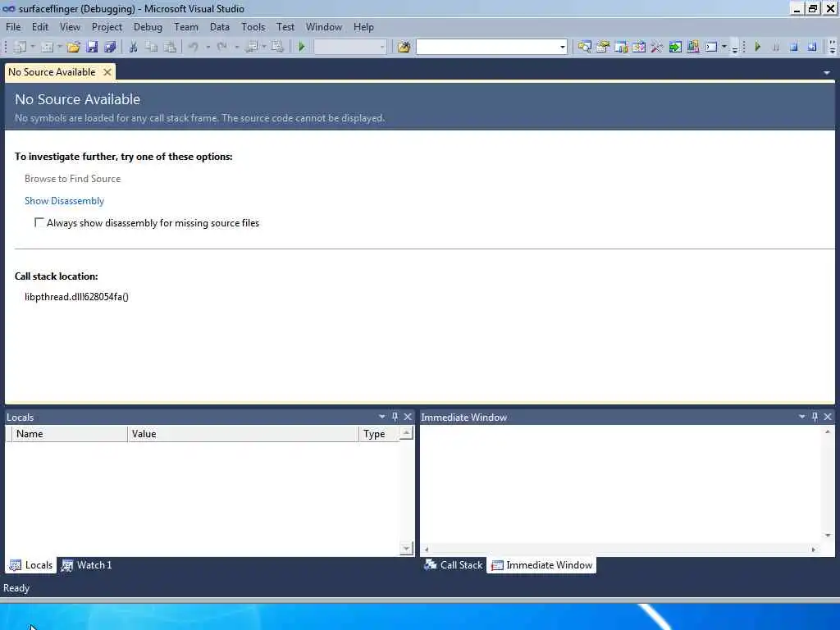Screen dimensions: 840x630
Task: Open the Find combo box dropdown arrow
Action: (562, 47)
